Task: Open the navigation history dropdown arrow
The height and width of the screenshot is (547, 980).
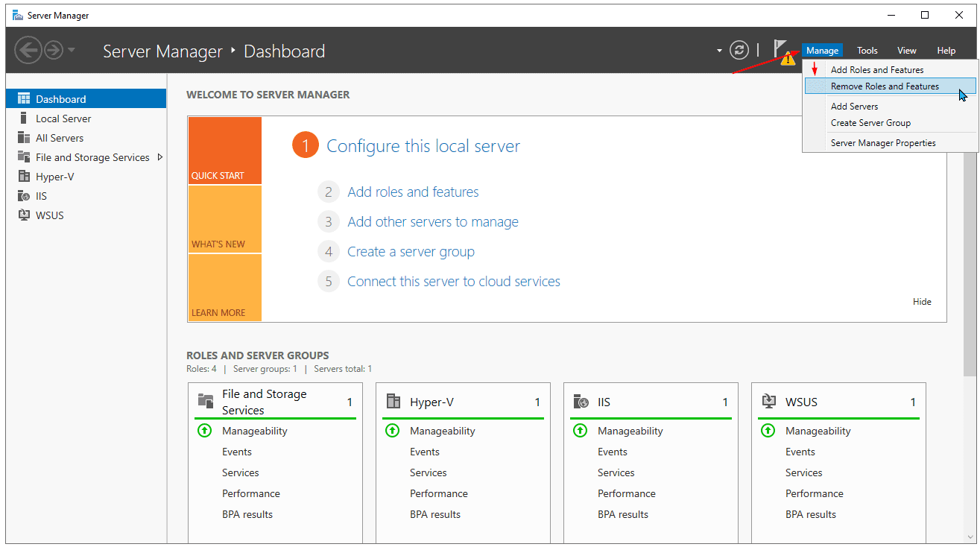Action: click(x=72, y=51)
